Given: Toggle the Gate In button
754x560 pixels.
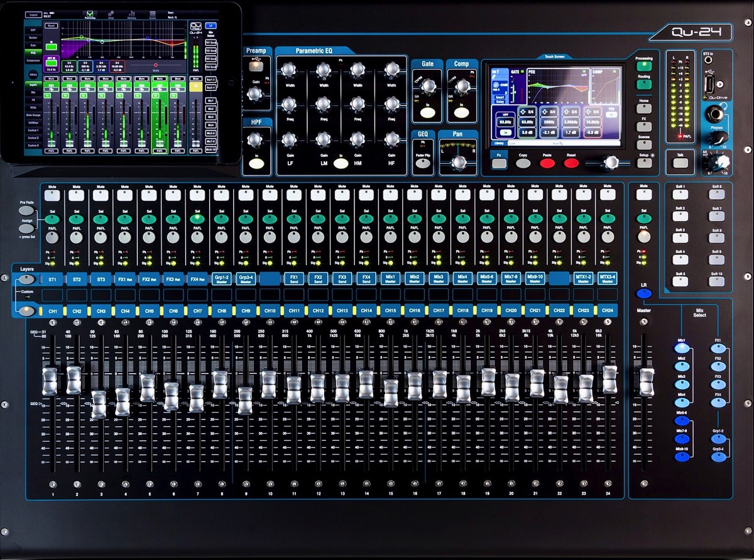Looking at the screenshot, I should 428,112.
